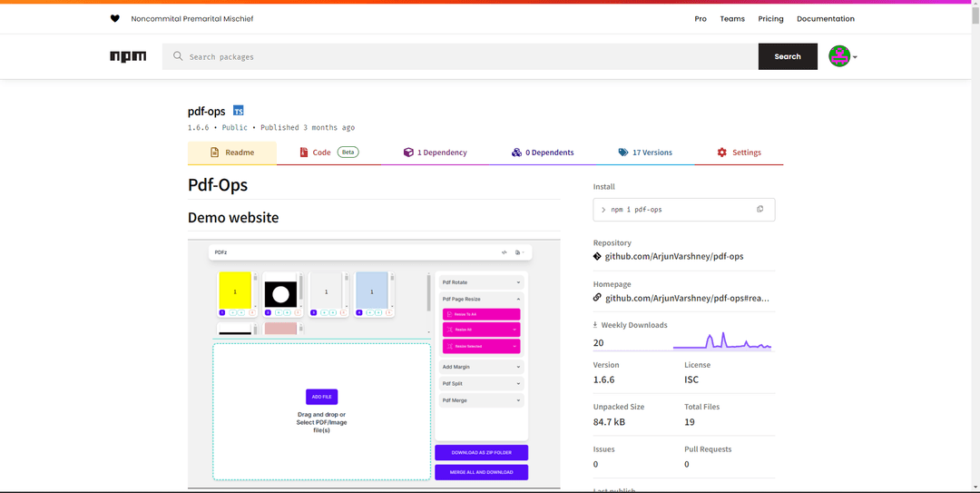980x493 pixels.
Task: Click the 84.7 kB unpacked size value
Action: 609,421
